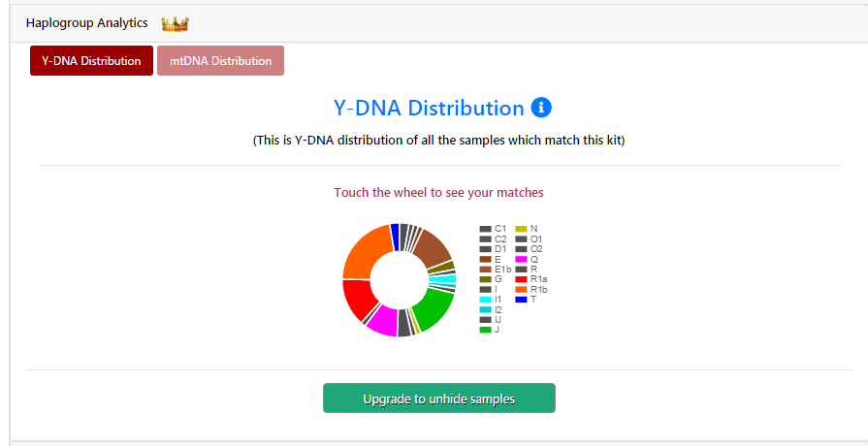Image resolution: width=868 pixels, height=446 pixels.
Task: Select the magenta Q slice of the wheel
Action: [382, 321]
